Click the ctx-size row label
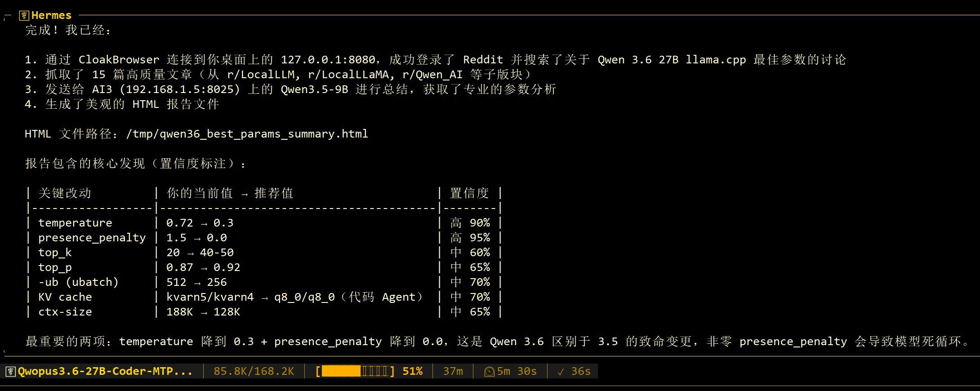This screenshot has height=391, width=980. (65, 312)
